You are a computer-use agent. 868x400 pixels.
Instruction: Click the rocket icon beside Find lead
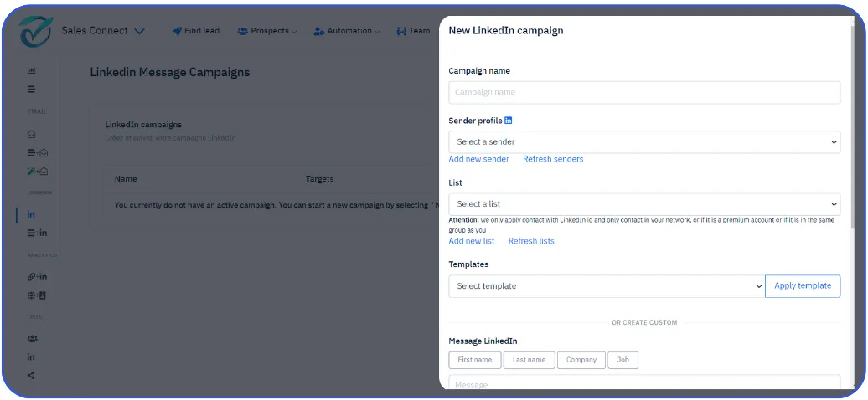point(177,31)
